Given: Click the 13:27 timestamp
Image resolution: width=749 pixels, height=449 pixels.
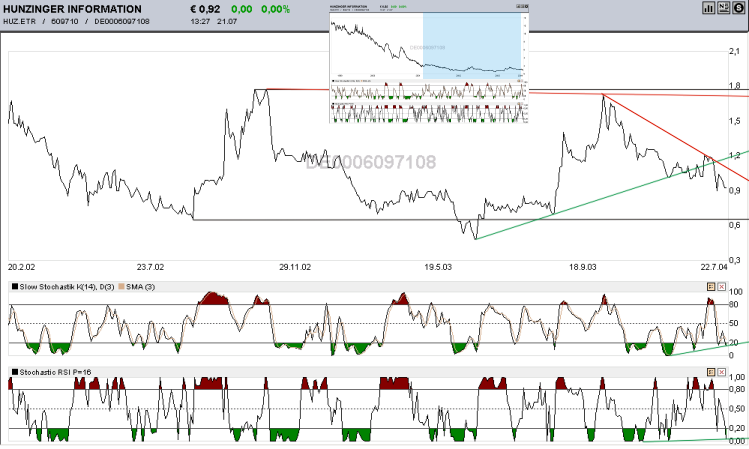Looking at the screenshot, I should pos(200,21).
